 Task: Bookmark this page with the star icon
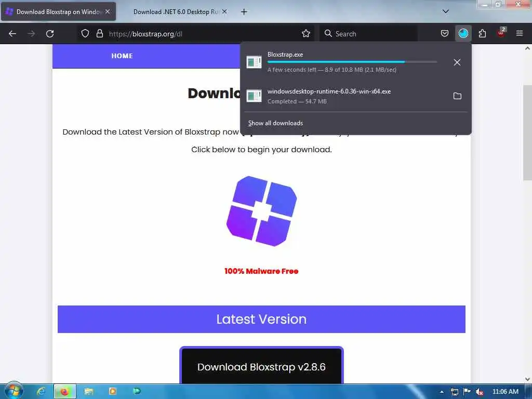point(305,34)
